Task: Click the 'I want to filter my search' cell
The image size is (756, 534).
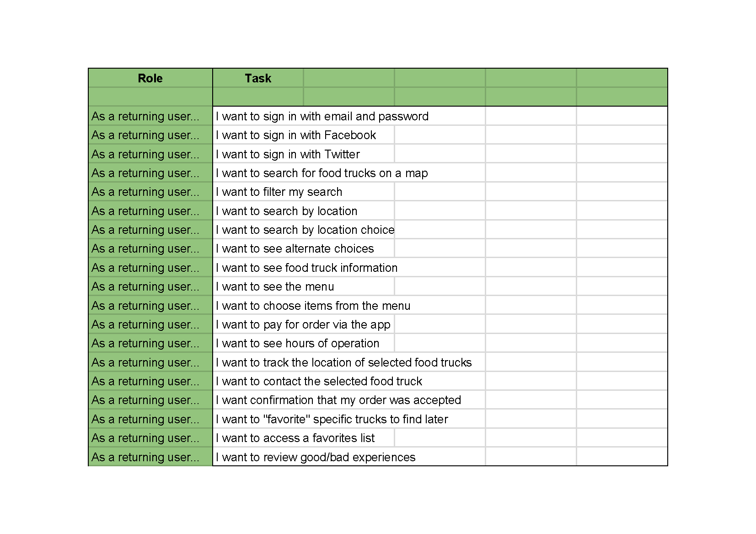Action: click(x=304, y=192)
